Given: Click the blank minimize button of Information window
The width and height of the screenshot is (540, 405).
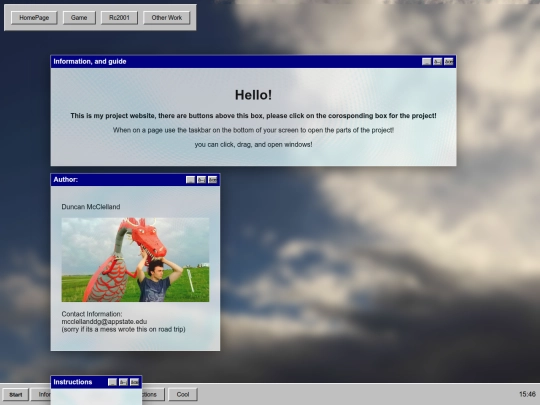Looking at the screenshot, I should click(427, 62).
